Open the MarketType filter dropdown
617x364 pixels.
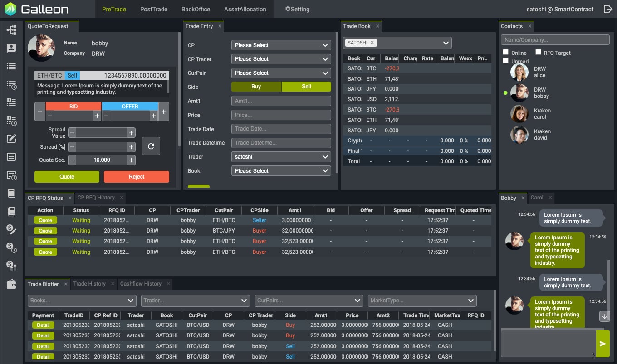(x=422, y=301)
